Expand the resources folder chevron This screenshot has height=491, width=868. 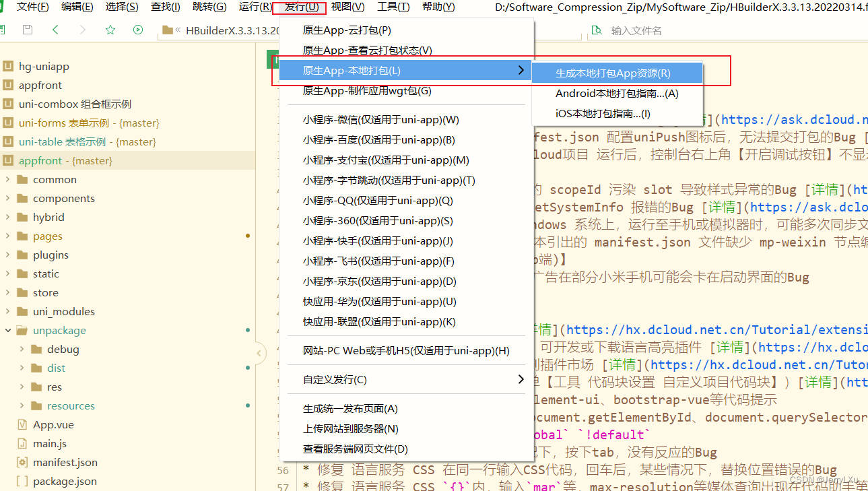click(x=22, y=405)
